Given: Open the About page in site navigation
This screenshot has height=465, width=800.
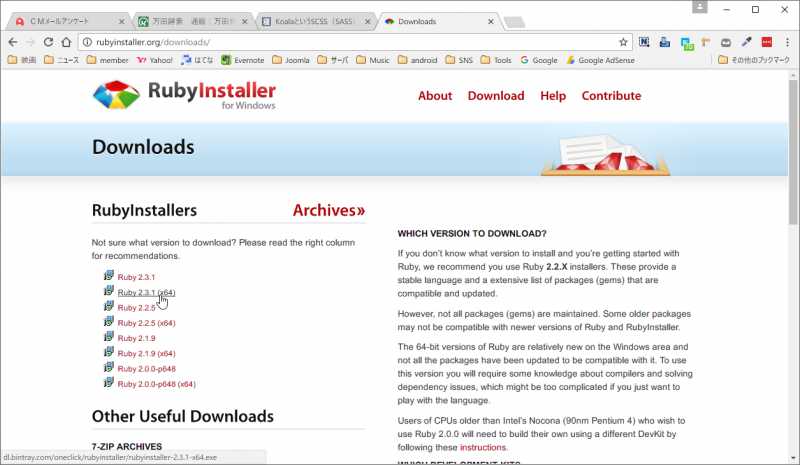Looking at the screenshot, I should coord(435,96).
